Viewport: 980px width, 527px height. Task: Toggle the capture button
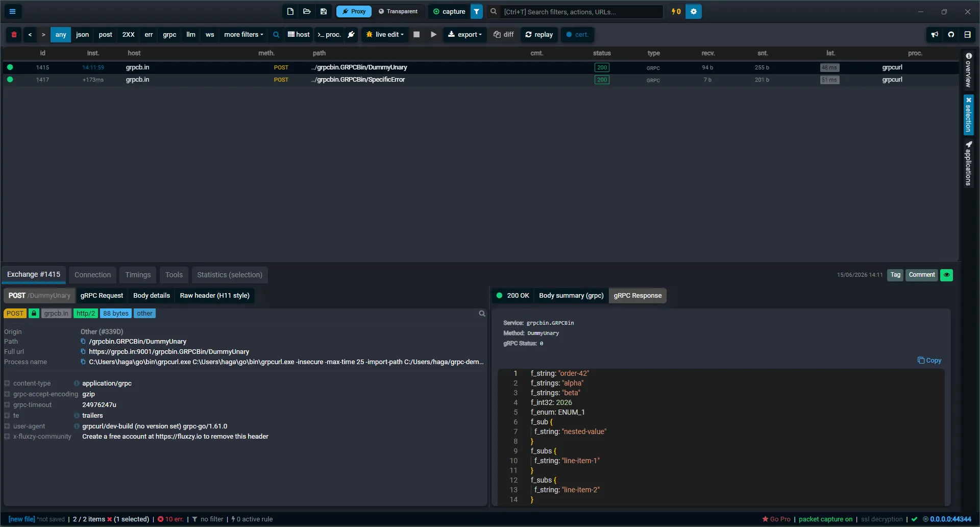click(x=449, y=11)
